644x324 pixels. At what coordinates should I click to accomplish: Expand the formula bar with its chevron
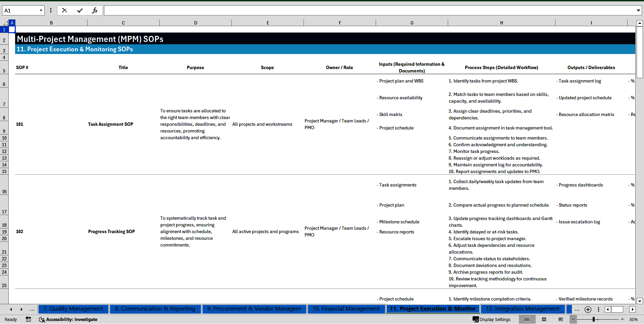pyautogui.click(x=639, y=10)
